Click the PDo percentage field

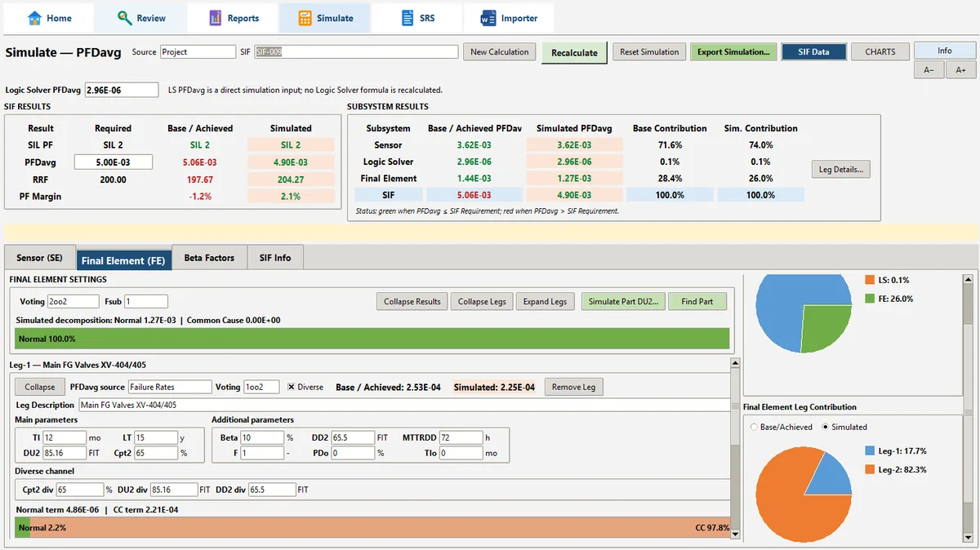(x=353, y=452)
